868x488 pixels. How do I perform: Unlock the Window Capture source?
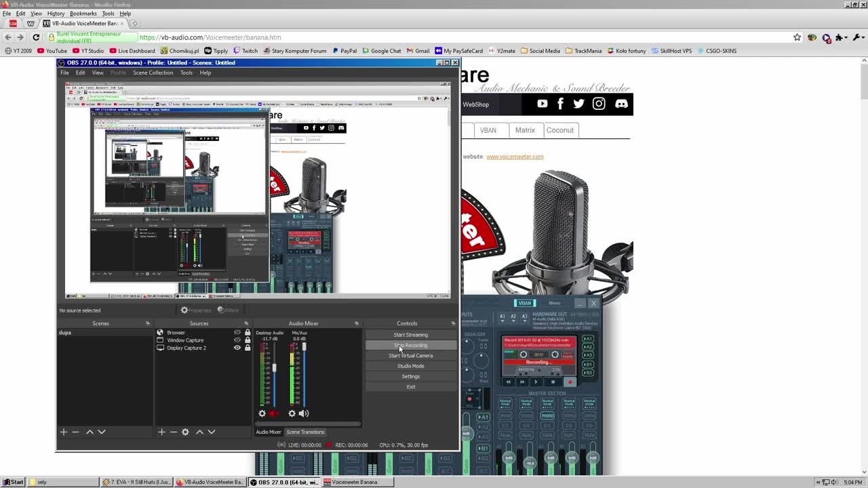(x=248, y=340)
